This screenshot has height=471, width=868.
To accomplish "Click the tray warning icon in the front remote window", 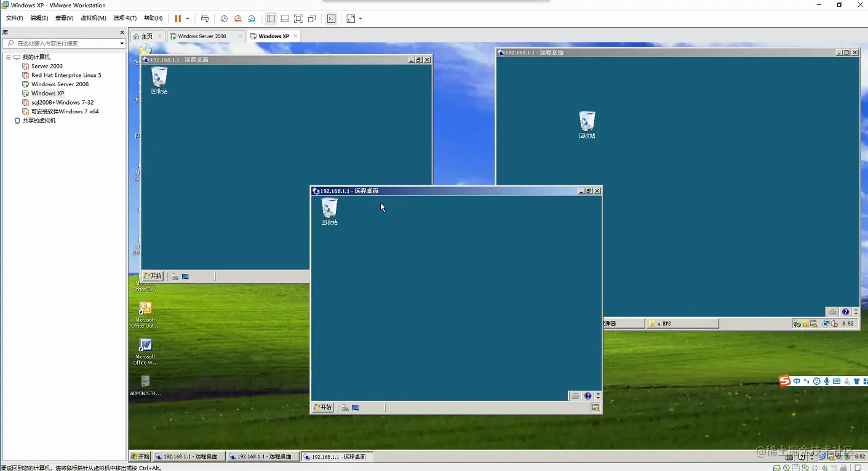I will [x=595, y=408].
